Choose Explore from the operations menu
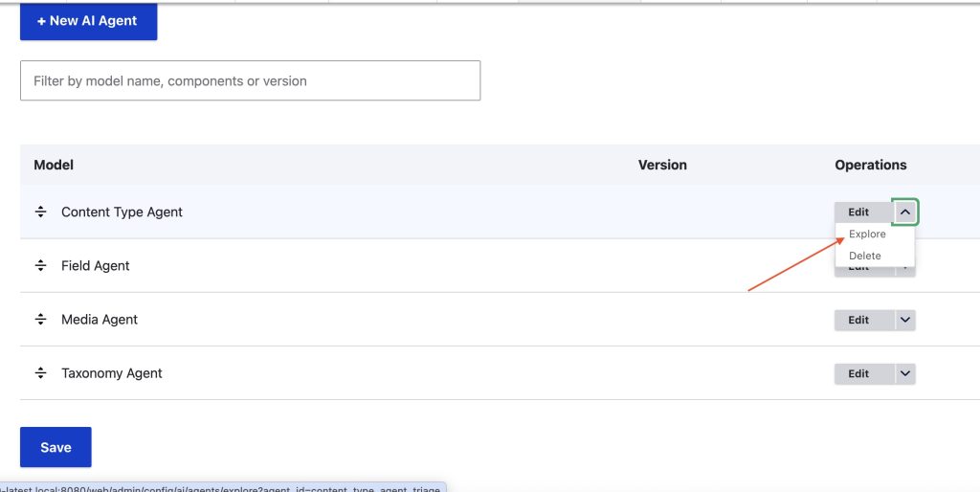Viewport: 980px width, 492px height. [x=867, y=235]
